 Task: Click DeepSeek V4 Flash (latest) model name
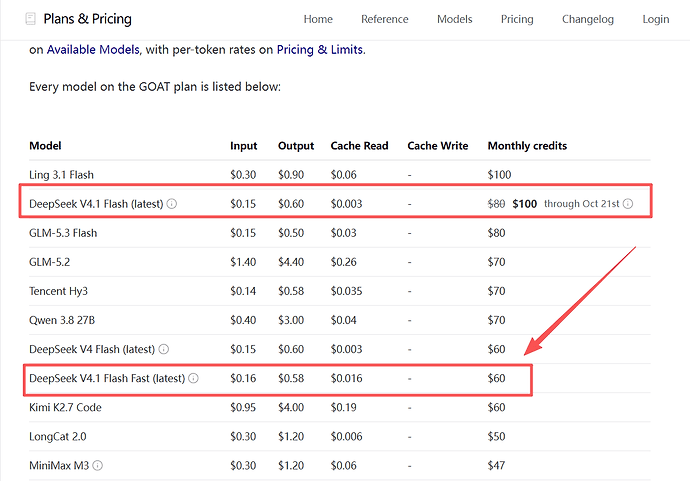tap(92, 349)
